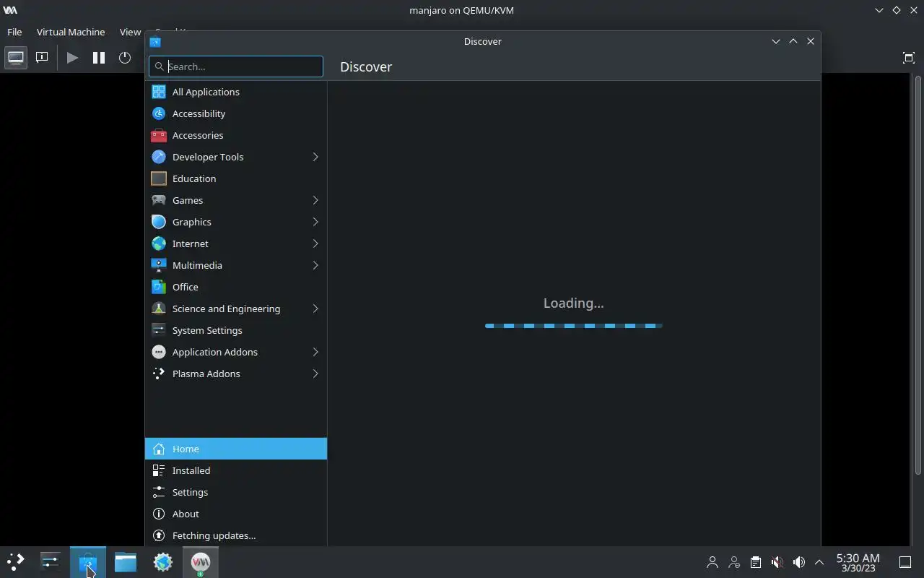Open the Accessories category
Image resolution: width=924 pixels, height=578 pixels.
(x=236, y=135)
